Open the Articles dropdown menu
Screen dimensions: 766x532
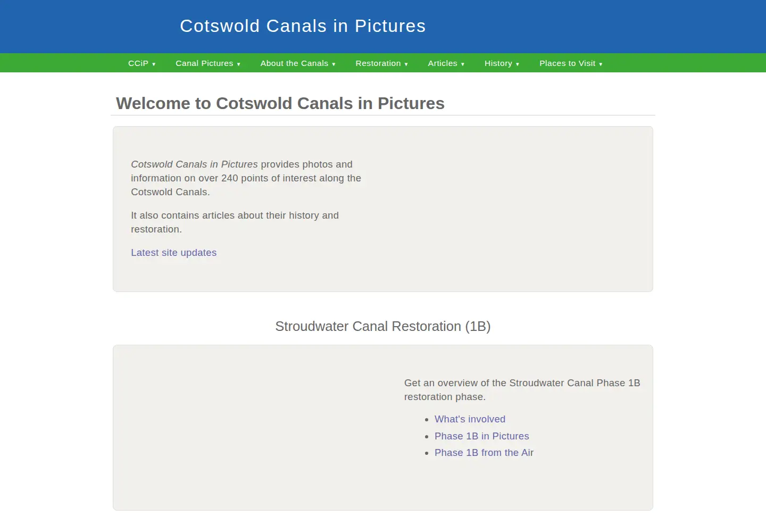tap(446, 63)
